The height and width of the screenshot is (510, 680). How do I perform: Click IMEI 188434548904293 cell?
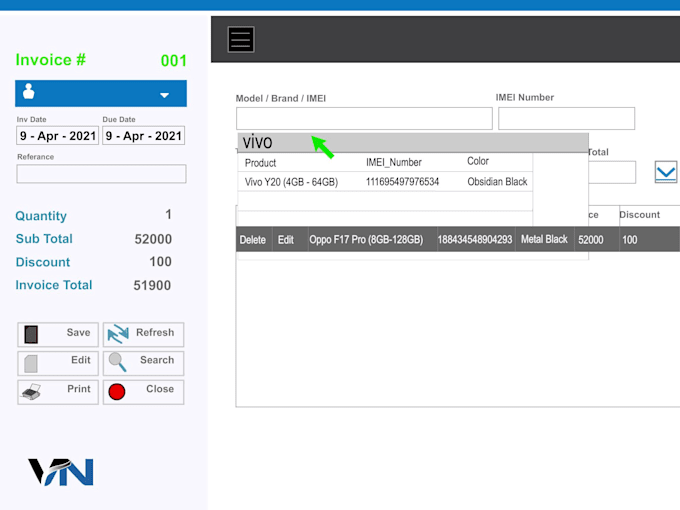tap(474, 240)
